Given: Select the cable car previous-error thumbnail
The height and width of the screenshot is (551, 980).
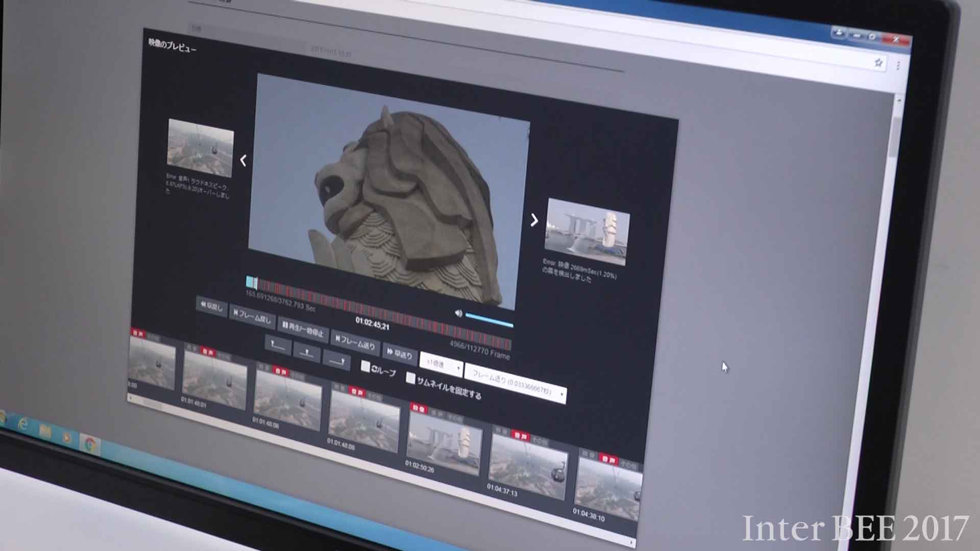Looking at the screenshot, I should [x=200, y=148].
